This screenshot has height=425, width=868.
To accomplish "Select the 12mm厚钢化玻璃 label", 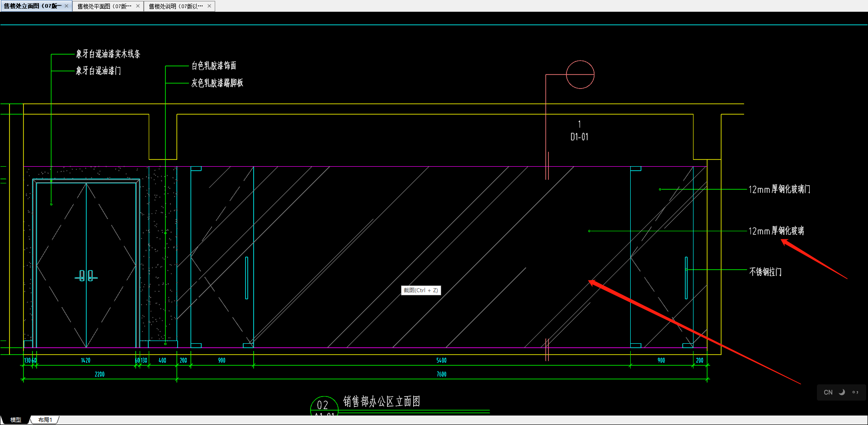I will [x=776, y=231].
